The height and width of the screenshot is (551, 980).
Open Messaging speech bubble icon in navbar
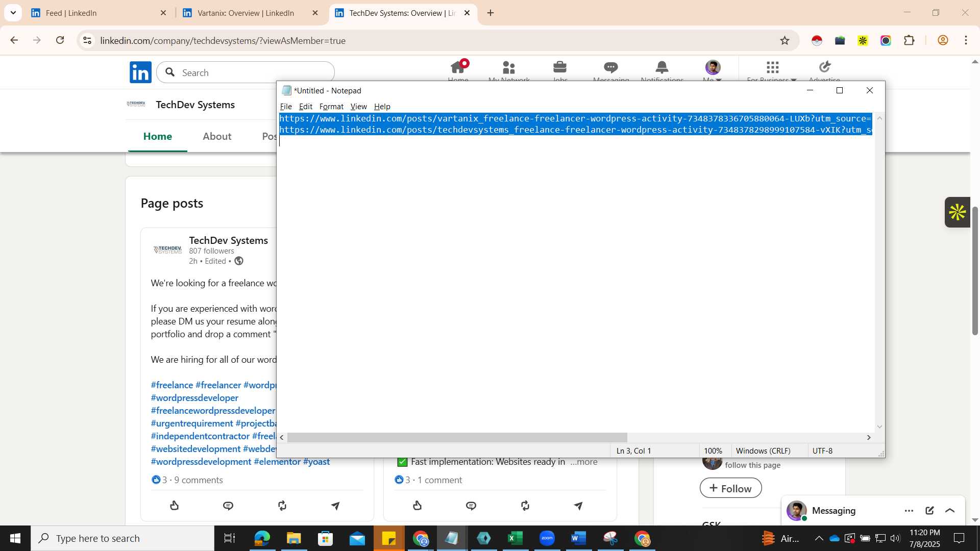click(611, 67)
